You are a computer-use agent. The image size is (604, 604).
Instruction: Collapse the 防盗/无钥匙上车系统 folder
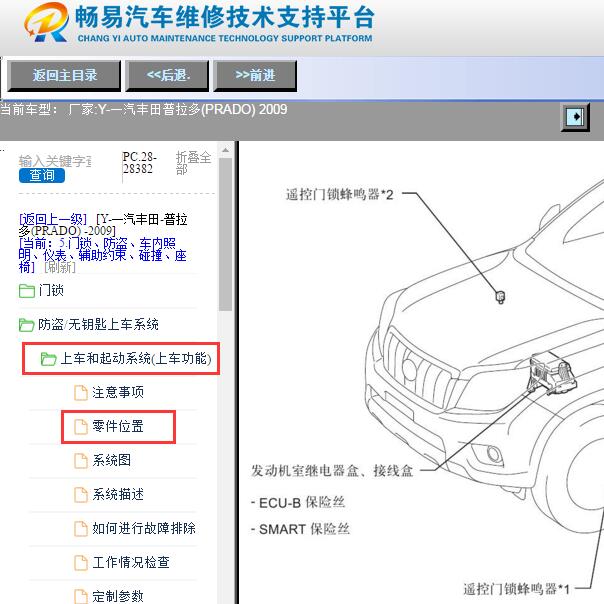[98, 324]
